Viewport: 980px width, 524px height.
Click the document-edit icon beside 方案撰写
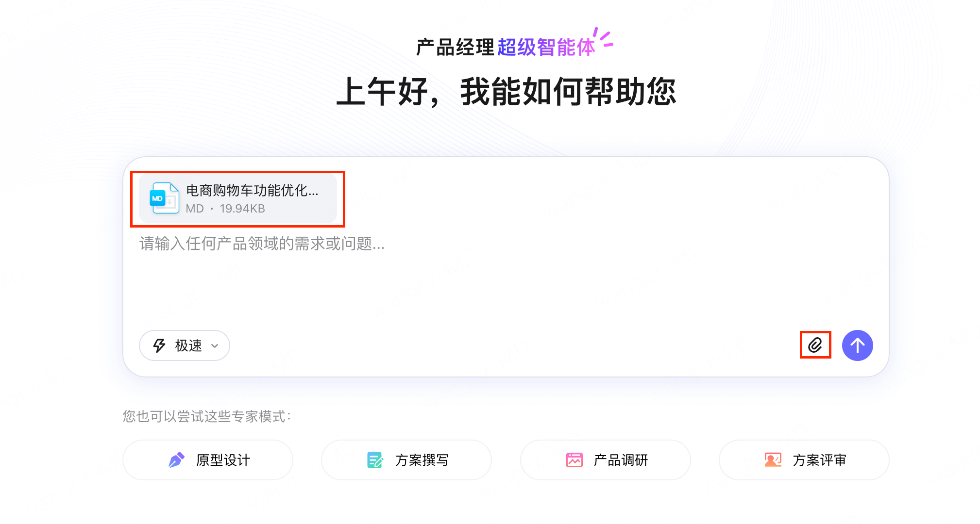(x=374, y=460)
